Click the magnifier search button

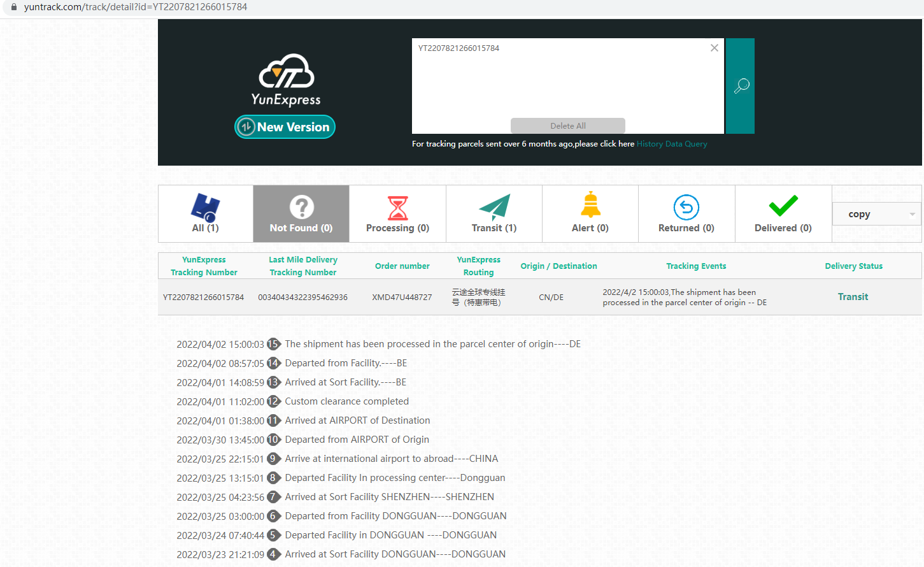click(x=741, y=86)
